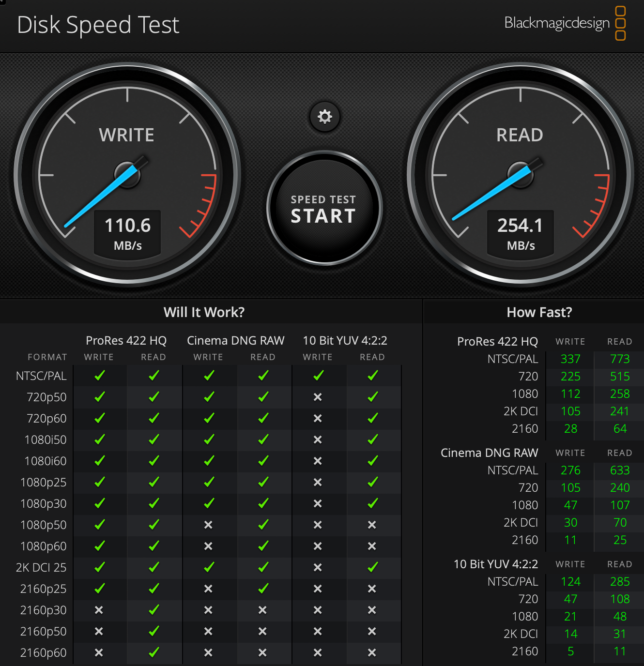Click 10 Bit YUV write cross for 720p50
The width and height of the screenshot is (644, 666).
coord(318,397)
